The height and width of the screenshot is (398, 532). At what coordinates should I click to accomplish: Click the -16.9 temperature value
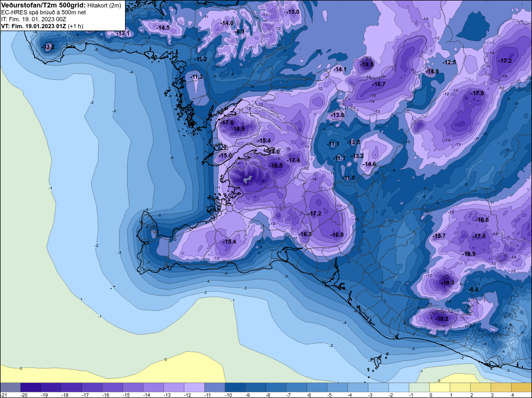pyautogui.click(x=469, y=254)
